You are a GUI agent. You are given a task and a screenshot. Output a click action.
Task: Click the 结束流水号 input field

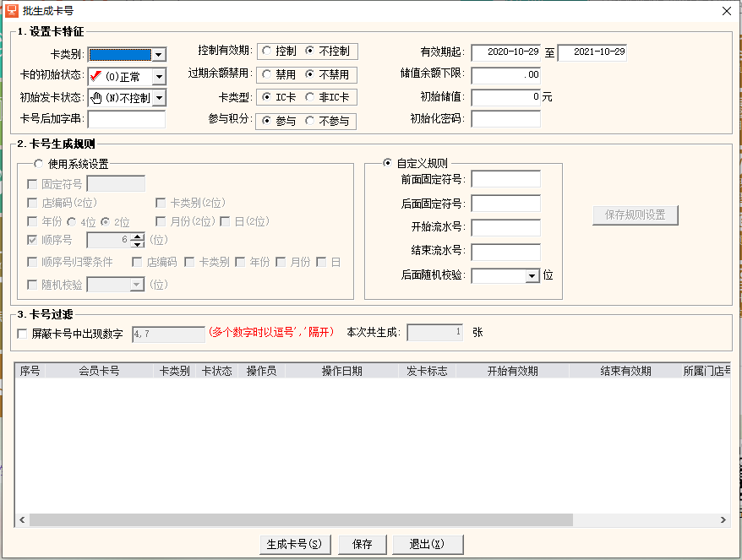coord(506,252)
